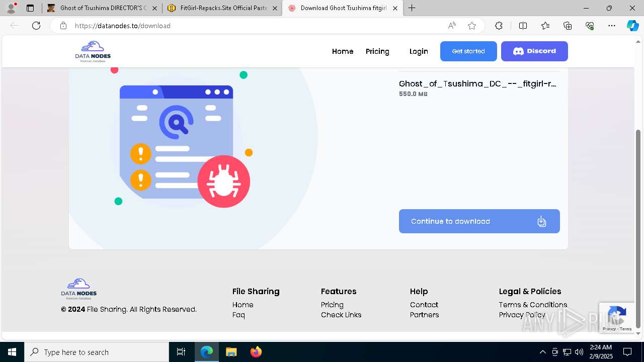Open the Windows Start menu

tap(12, 352)
